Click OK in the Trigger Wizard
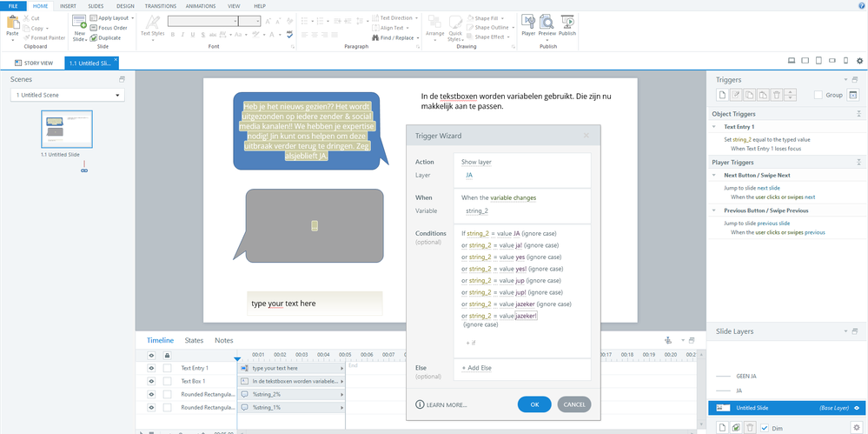868x434 pixels. click(x=534, y=404)
